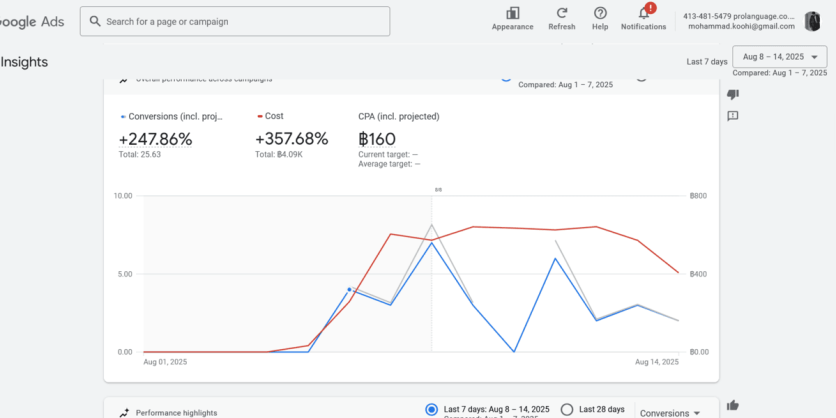Viewport: 836px width, 418px height.
Task: Select the Last 28 days radio
Action: point(567,409)
